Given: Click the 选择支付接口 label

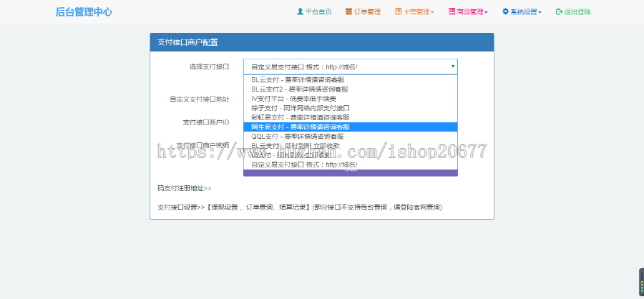Looking at the screenshot, I should click(x=209, y=67).
